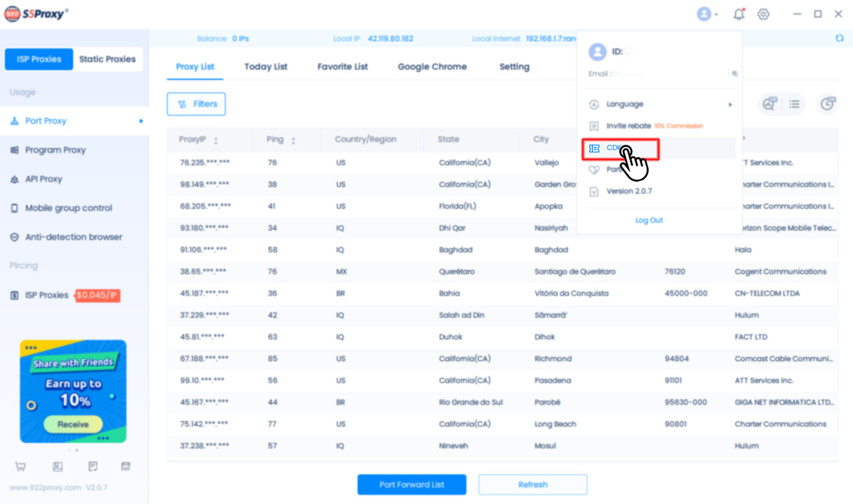Switch to the Static Proxies tab
This screenshot has height=504, width=853.
108,59
